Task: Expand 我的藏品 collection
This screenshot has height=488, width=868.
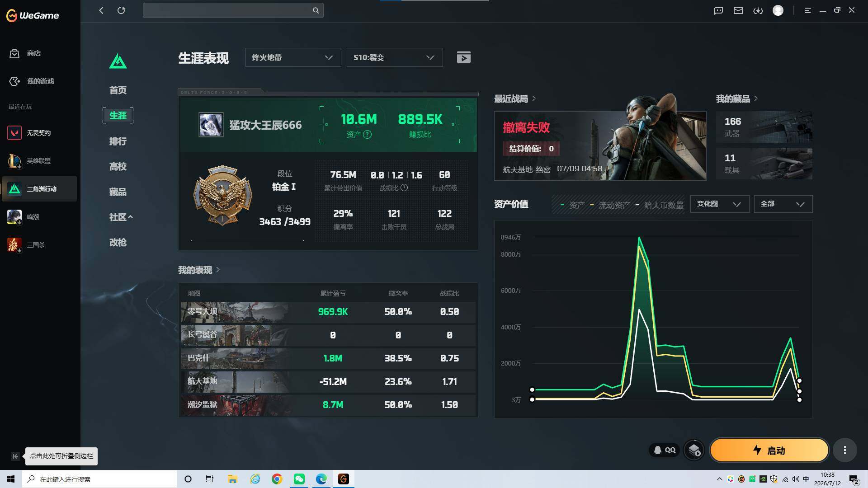Action: pos(737,99)
